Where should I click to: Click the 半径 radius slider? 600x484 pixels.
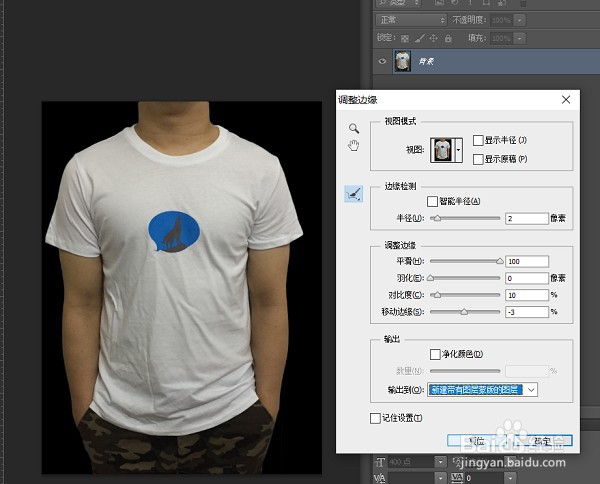[465, 218]
